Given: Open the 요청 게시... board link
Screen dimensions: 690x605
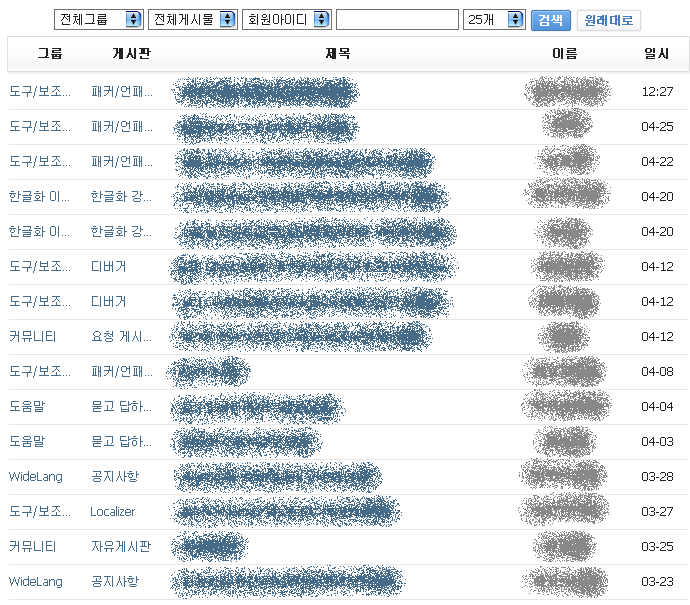Looking at the screenshot, I should coord(121,337).
